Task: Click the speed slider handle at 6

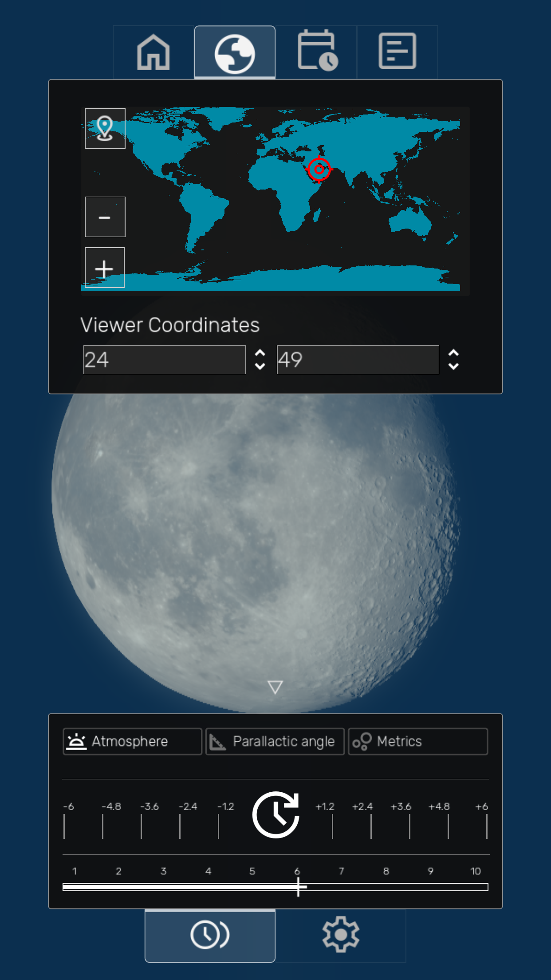Action: click(298, 887)
